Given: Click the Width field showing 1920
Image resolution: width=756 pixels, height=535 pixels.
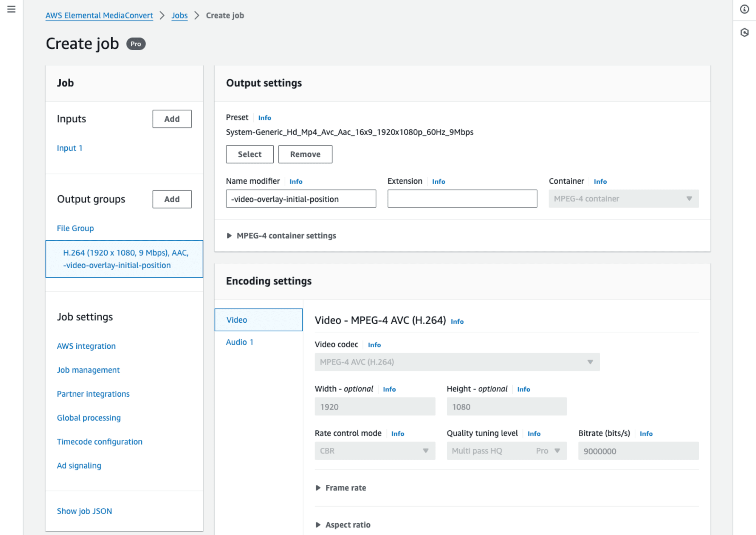Looking at the screenshot, I should tap(375, 407).
